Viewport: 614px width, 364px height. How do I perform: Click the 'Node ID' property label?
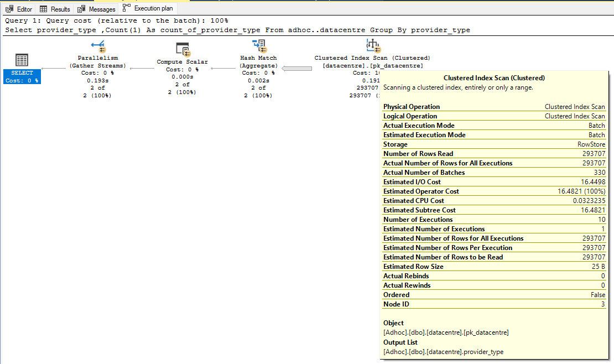(x=396, y=304)
